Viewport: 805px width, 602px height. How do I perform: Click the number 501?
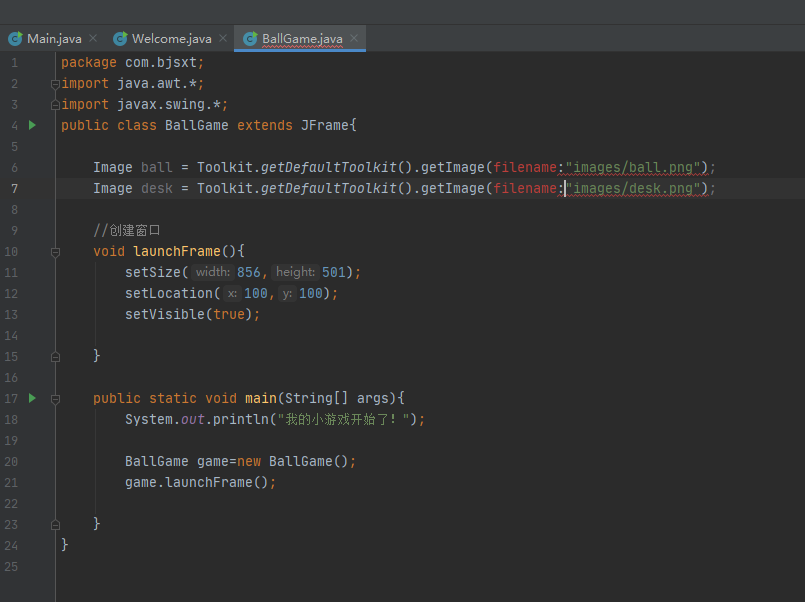pyautogui.click(x=334, y=273)
